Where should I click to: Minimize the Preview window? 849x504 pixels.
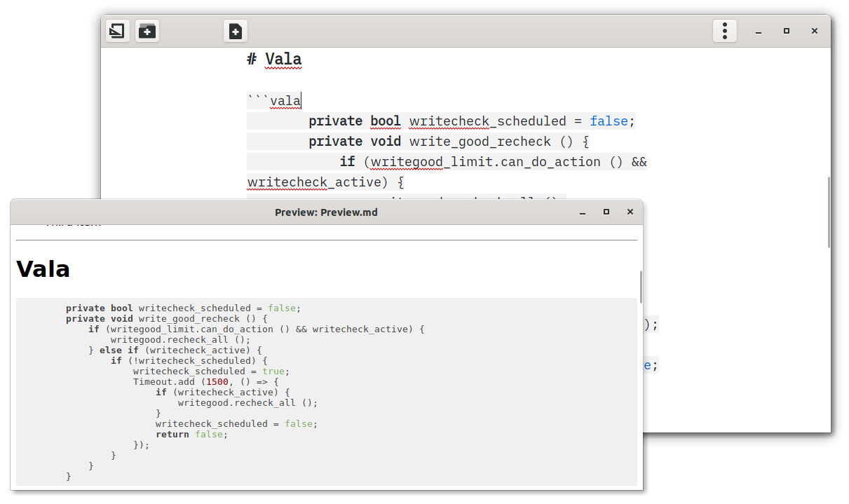[x=582, y=211]
